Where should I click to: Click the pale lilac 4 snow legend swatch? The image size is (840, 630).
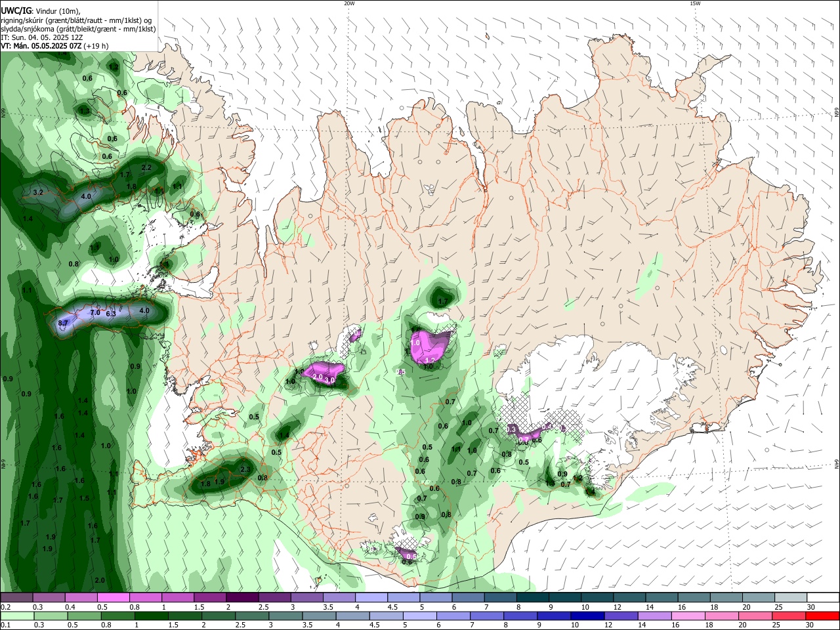(371, 597)
